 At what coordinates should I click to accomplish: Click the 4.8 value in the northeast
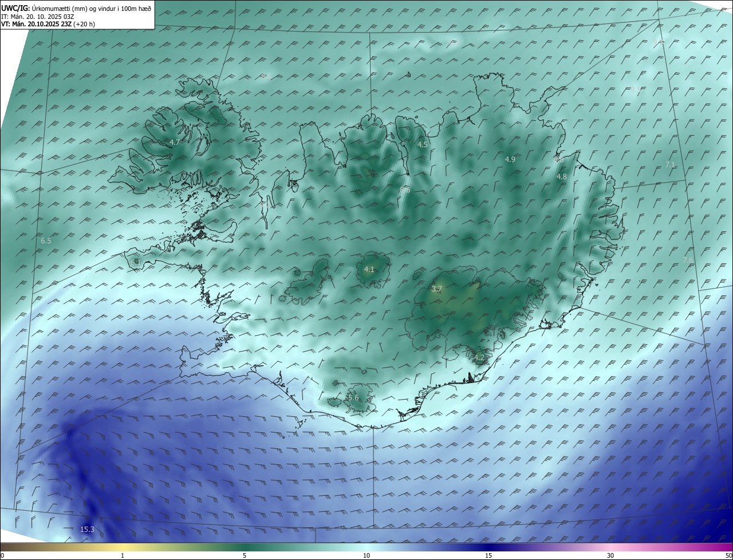562,177
